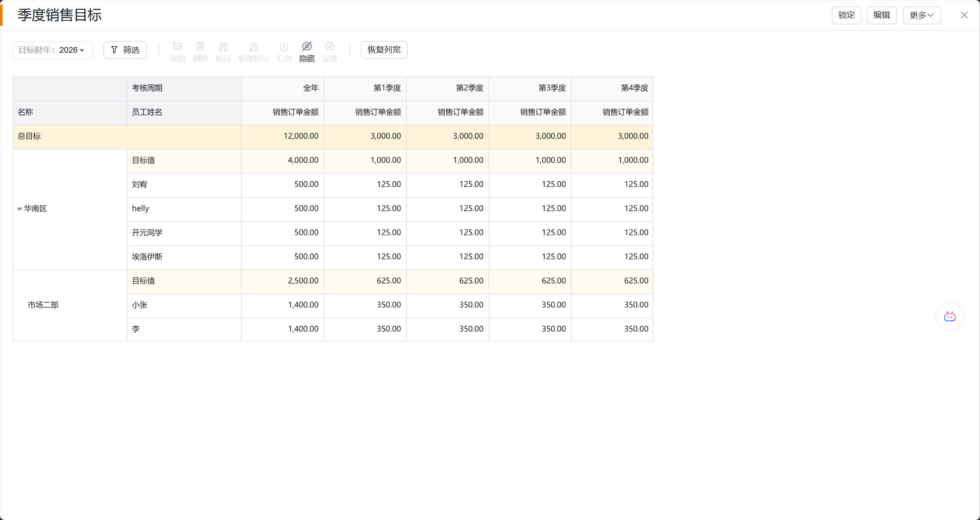Screen dimensions: 980x520
Task: Select employee 李 row name
Action: 136,329
